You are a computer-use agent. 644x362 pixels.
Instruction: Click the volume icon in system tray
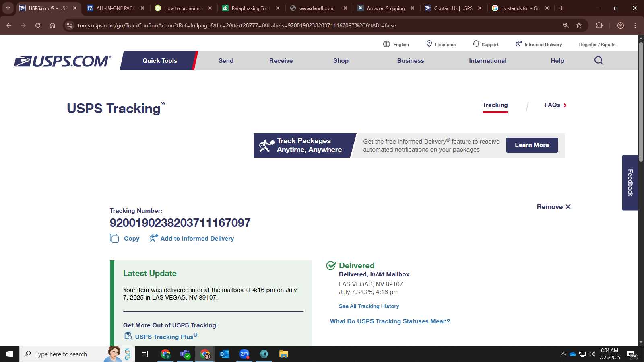[x=592, y=354]
